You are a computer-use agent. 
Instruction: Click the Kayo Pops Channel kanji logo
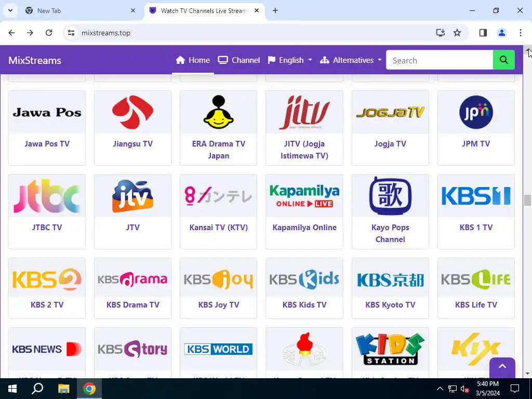click(x=390, y=196)
